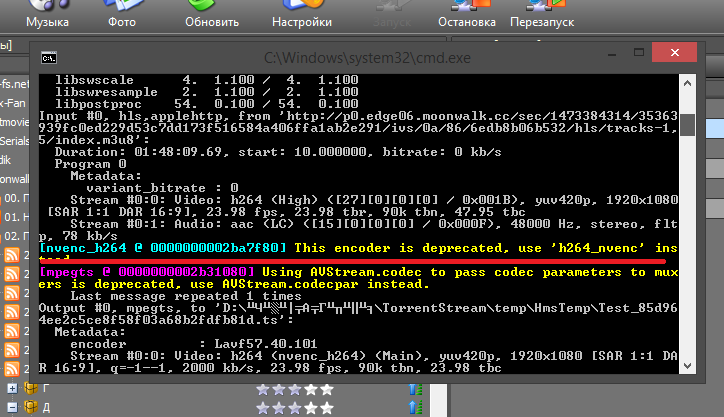The width and height of the screenshot is (724, 417).
Task: Expand the Д folder tree node
Action: tap(12, 408)
